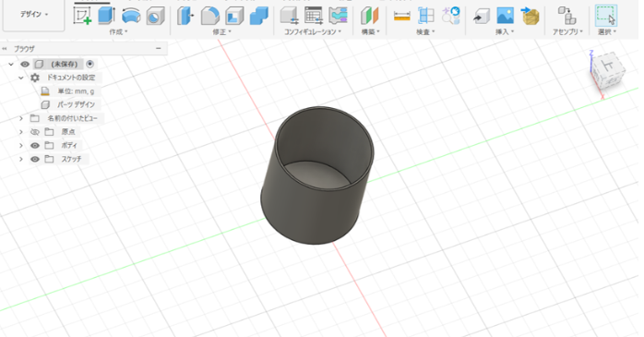The height and width of the screenshot is (337, 644).
Task: Open the 修正 dropdown menu
Action: [x=221, y=31]
